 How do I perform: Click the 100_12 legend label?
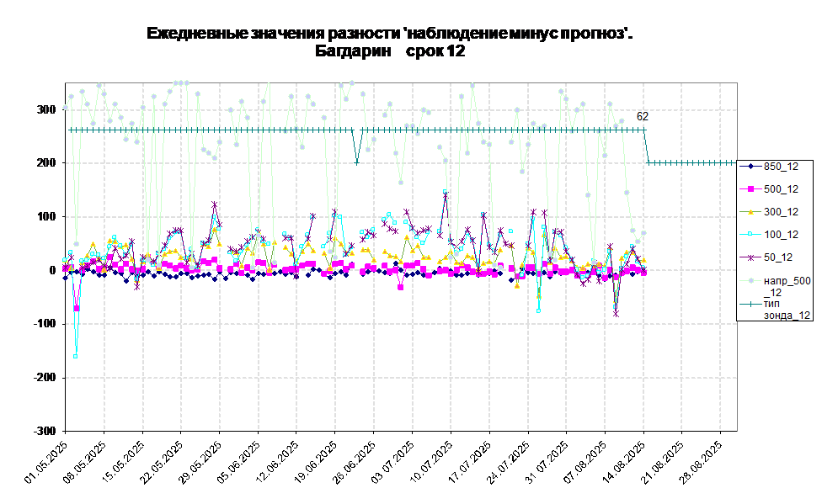[781, 235]
